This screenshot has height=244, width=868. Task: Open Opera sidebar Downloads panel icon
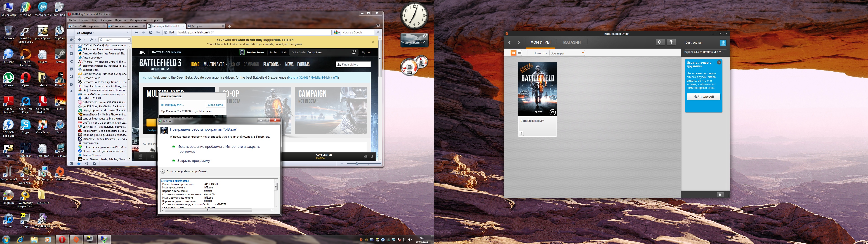coord(71,77)
